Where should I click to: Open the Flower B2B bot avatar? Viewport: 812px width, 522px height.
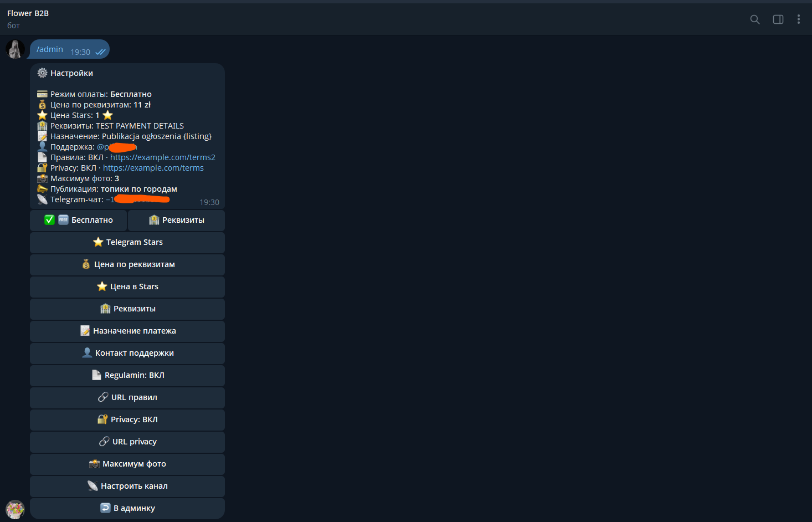tap(15, 509)
